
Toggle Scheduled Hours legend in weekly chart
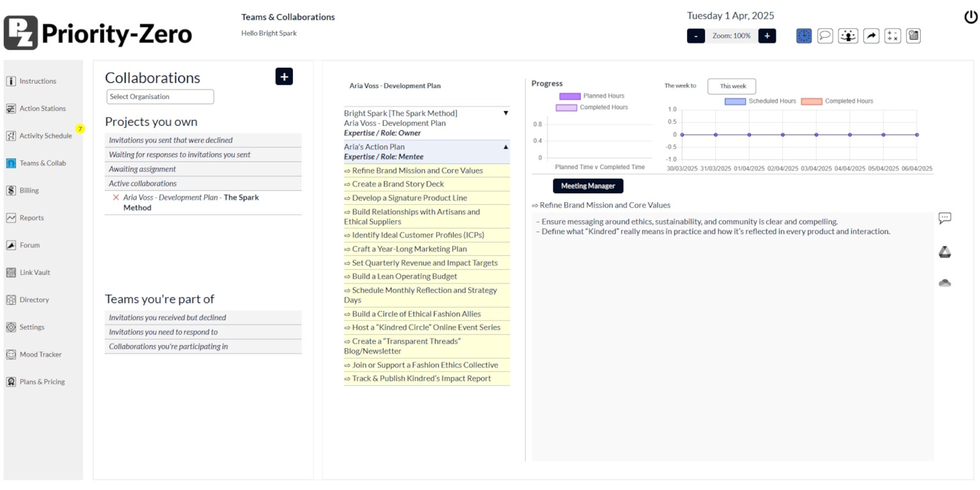[734, 101]
